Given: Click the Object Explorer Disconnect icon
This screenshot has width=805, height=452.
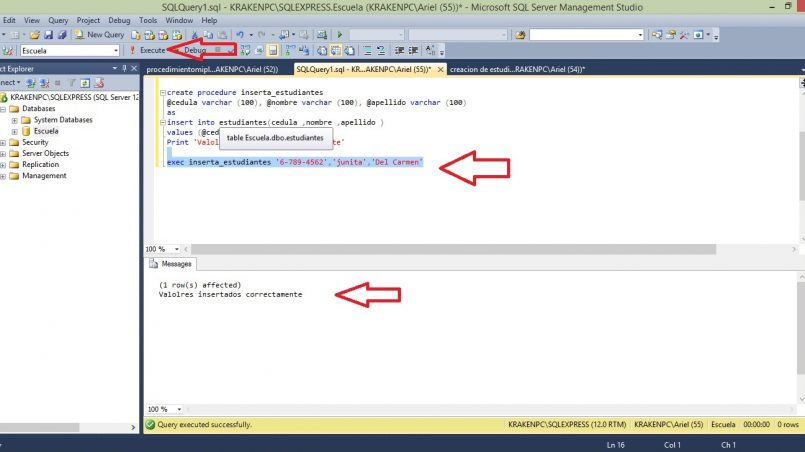Looking at the screenshot, I should 45,83.
